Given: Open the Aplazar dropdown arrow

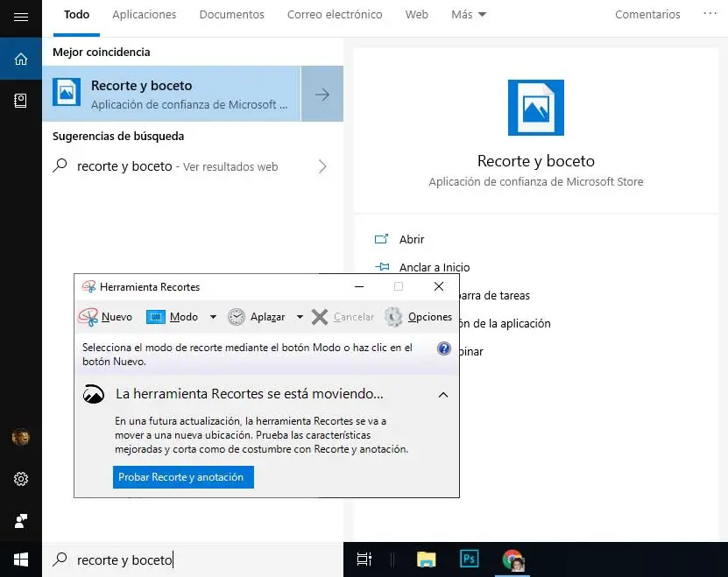Looking at the screenshot, I should pos(300,317).
